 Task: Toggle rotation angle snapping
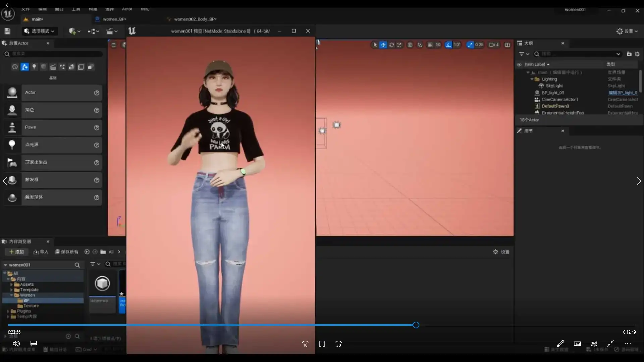point(448,45)
